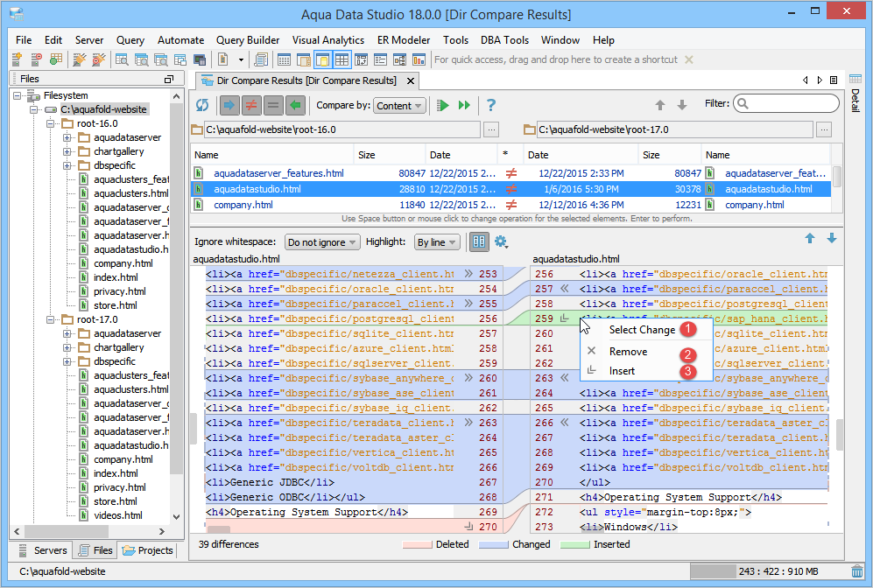873x588 pixels.
Task: Click the right diff pane vertical scrollbar
Action: [x=839, y=435]
